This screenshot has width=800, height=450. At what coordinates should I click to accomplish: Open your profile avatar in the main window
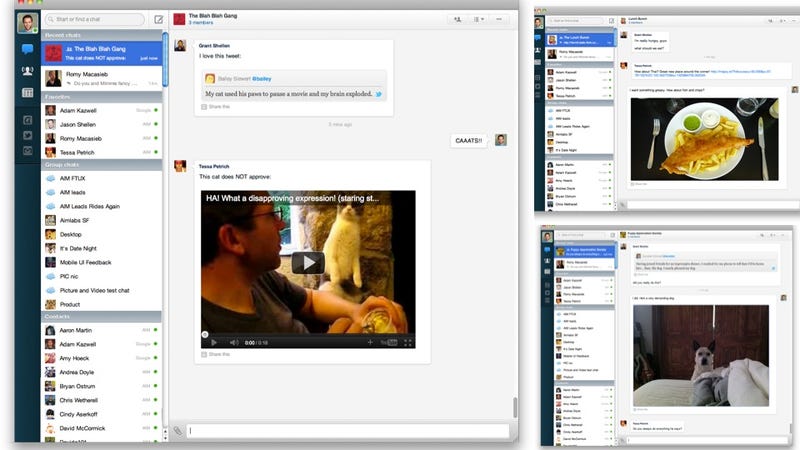click(28, 22)
